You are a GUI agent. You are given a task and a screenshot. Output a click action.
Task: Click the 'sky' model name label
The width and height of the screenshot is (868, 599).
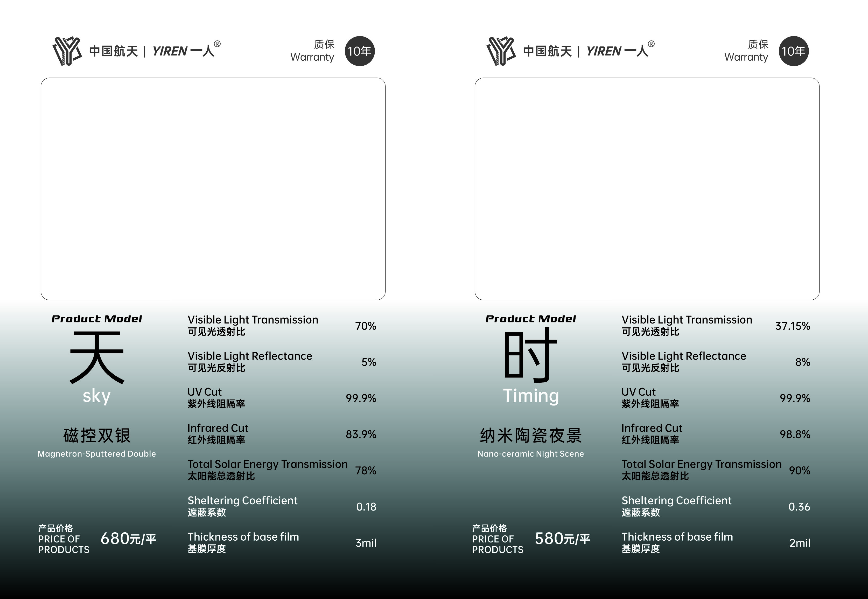click(x=97, y=396)
